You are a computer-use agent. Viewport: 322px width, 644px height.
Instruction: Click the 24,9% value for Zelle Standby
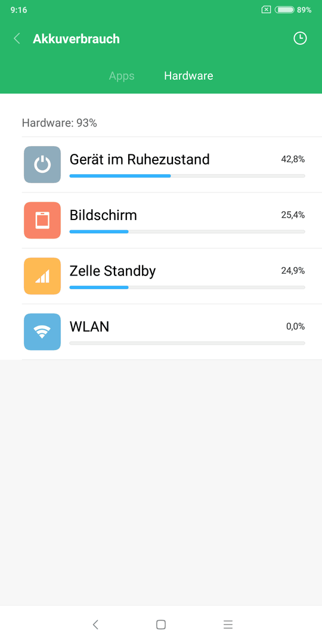(x=293, y=271)
